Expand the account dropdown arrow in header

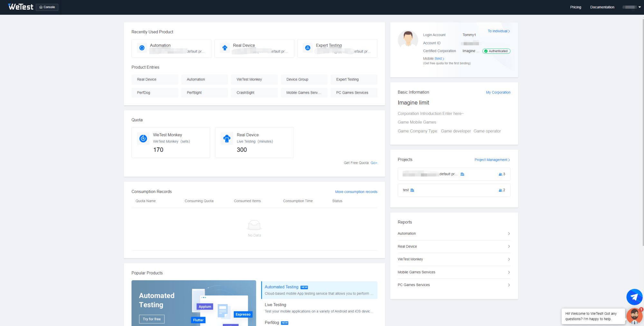639,7
